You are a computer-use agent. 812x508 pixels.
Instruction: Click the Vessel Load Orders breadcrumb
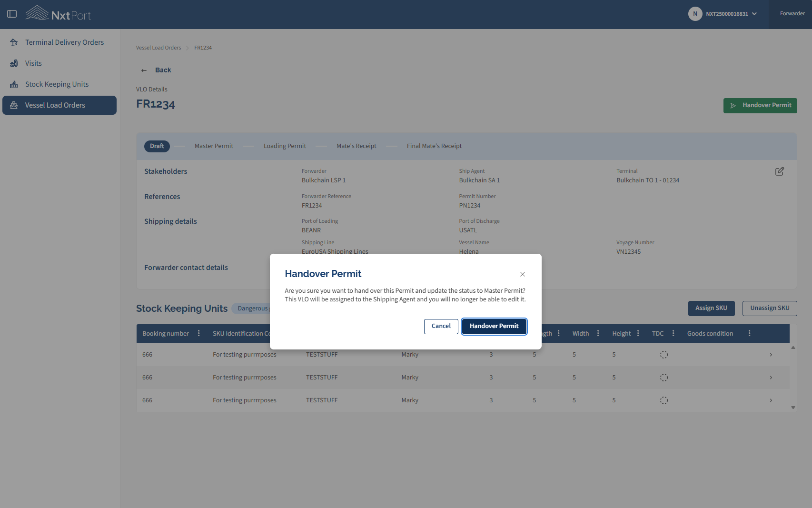[158, 48]
